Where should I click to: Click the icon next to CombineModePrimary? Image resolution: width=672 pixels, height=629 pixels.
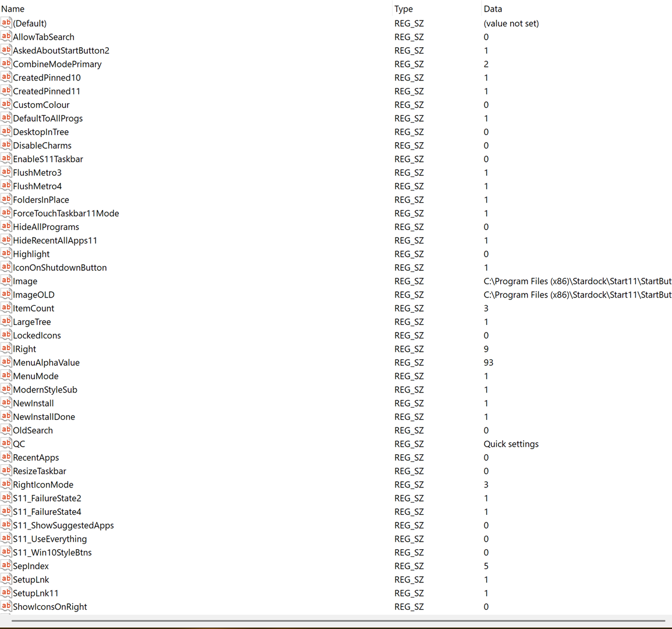6,64
